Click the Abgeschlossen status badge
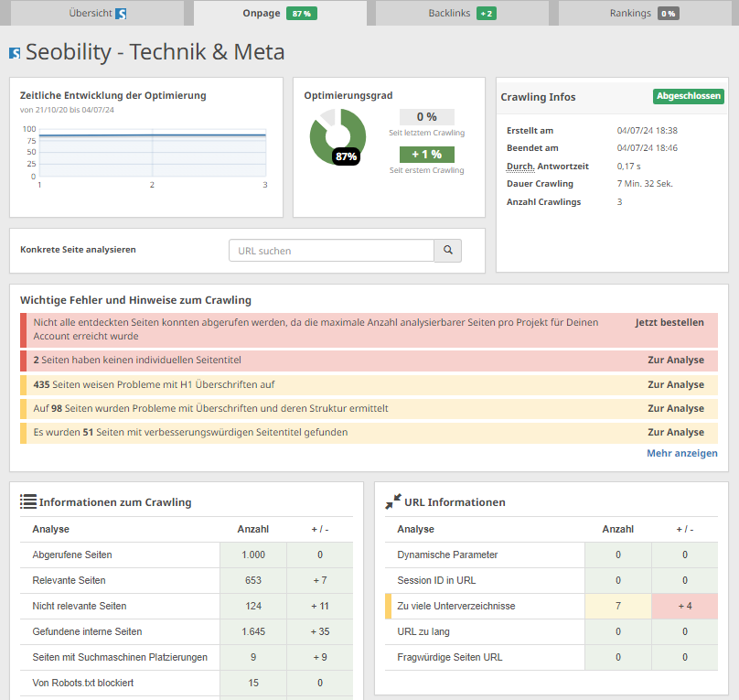This screenshot has height=700, width=739. click(688, 96)
